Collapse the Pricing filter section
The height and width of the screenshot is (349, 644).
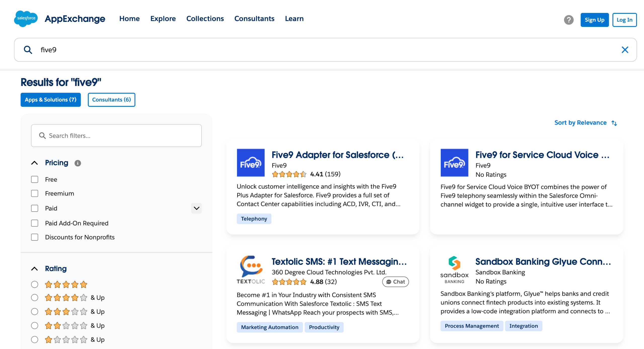click(34, 163)
